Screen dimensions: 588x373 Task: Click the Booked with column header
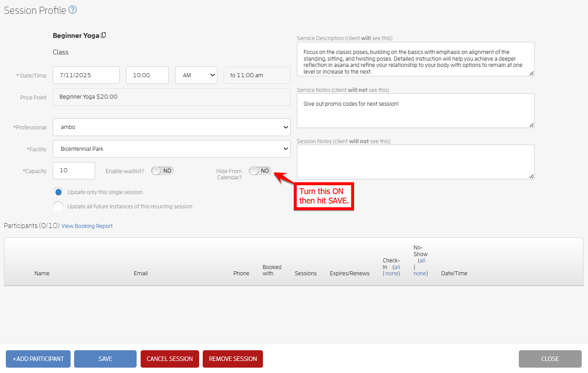click(x=272, y=270)
